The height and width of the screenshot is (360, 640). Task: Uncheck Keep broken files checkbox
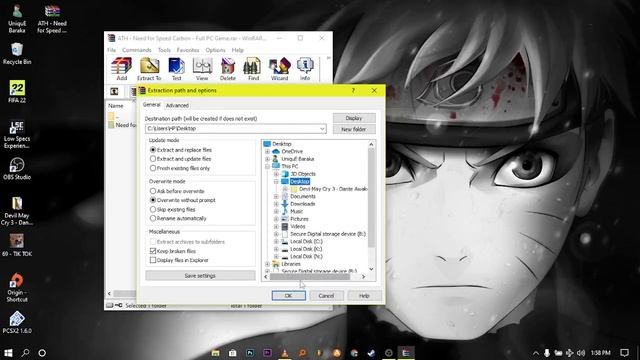click(153, 251)
